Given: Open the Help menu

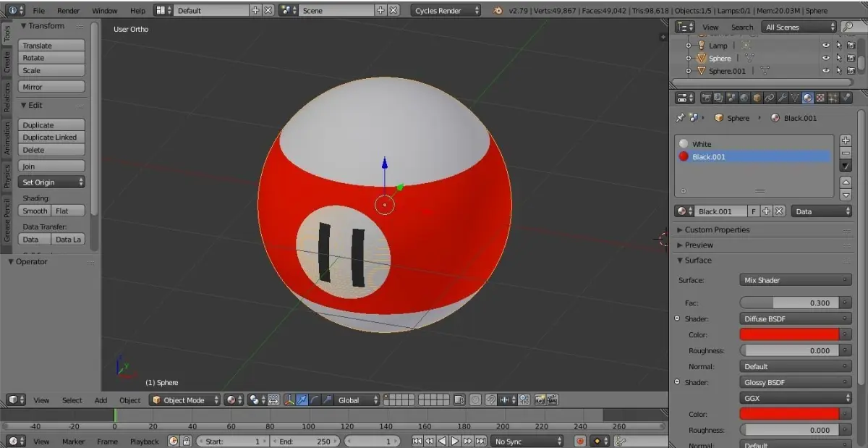Looking at the screenshot, I should [137, 11].
